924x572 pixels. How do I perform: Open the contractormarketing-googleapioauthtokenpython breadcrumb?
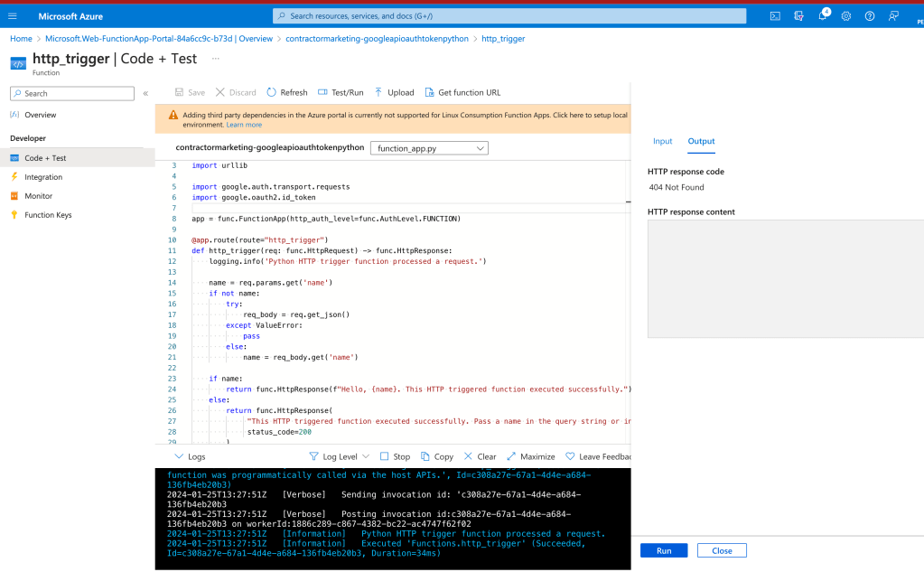(378, 38)
